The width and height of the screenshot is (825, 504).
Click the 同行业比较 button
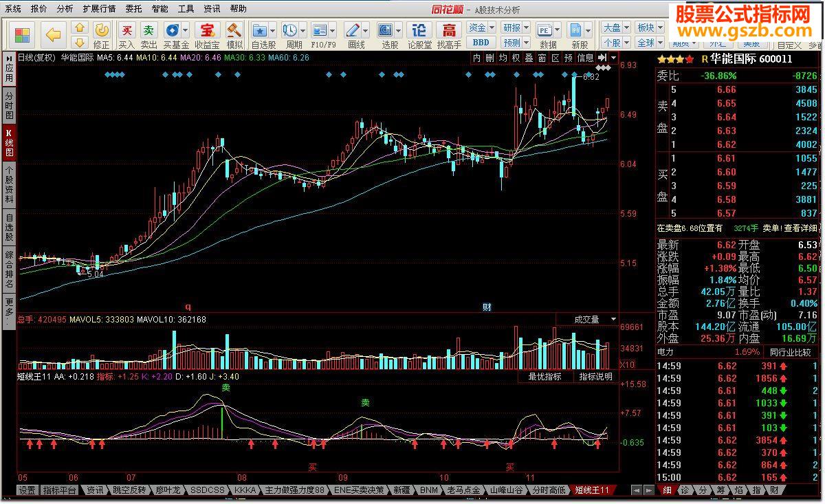pos(789,352)
